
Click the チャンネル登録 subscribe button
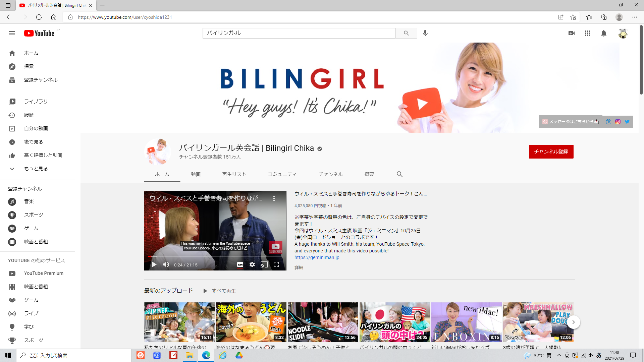point(551,152)
